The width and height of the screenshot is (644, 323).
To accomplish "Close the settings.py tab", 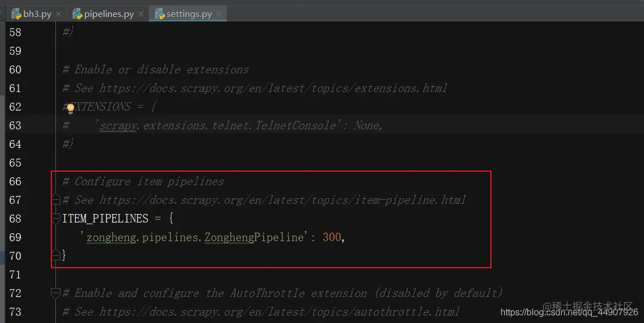I will (x=219, y=14).
